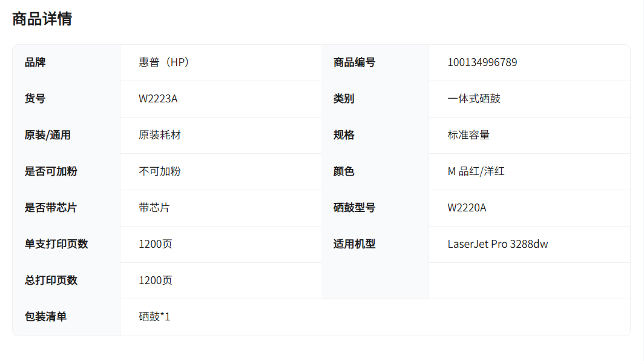
Task: Select the 规格 label
Action: (344, 135)
